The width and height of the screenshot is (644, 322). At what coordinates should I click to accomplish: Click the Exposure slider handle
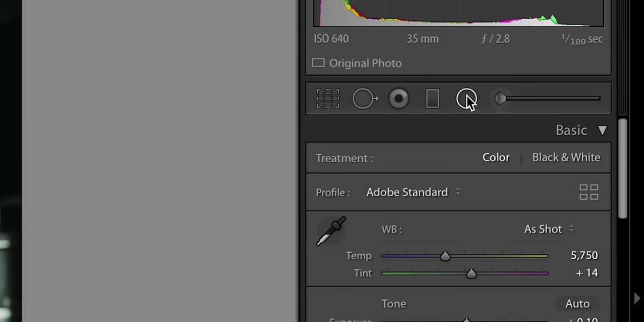click(466, 320)
